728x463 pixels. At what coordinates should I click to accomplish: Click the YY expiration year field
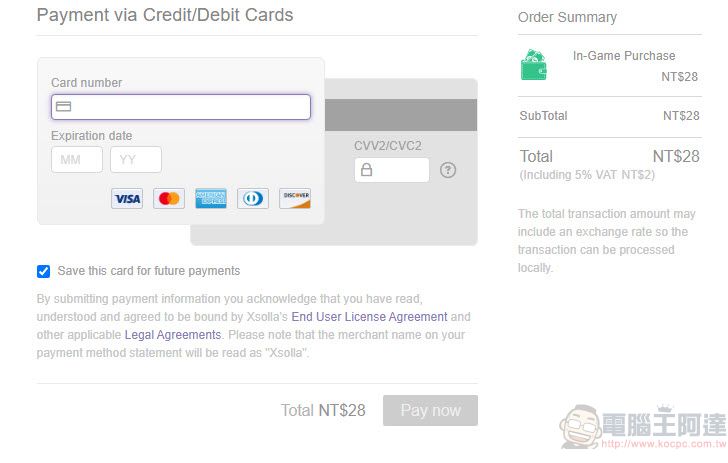click(136, 160)
